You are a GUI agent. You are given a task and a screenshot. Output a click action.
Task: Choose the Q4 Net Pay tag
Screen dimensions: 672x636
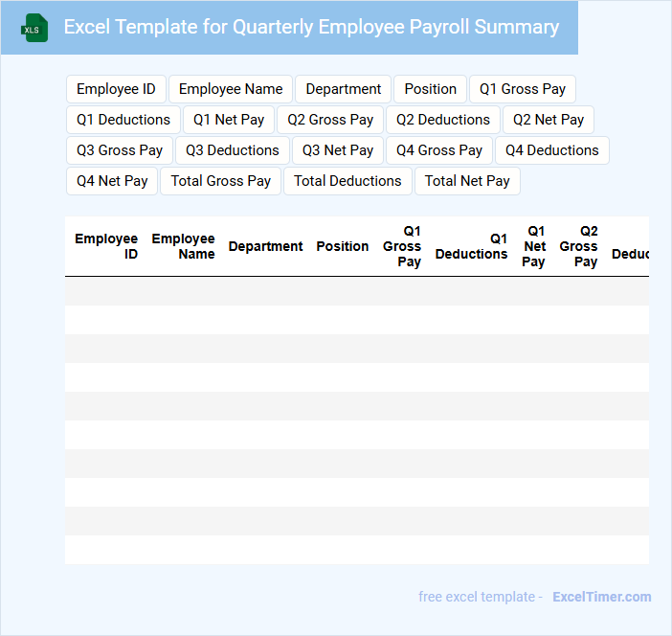pos(112,181)
